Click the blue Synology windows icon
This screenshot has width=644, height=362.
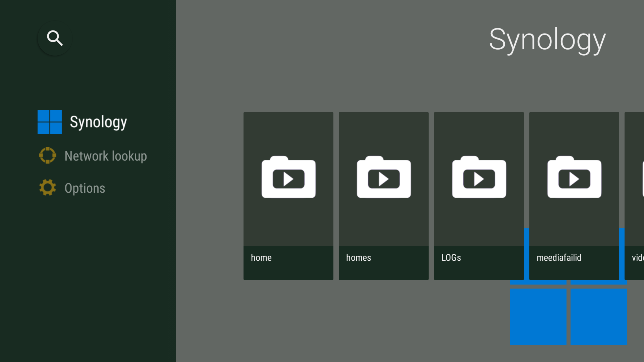pyautogui.click(x=49, y=122)
